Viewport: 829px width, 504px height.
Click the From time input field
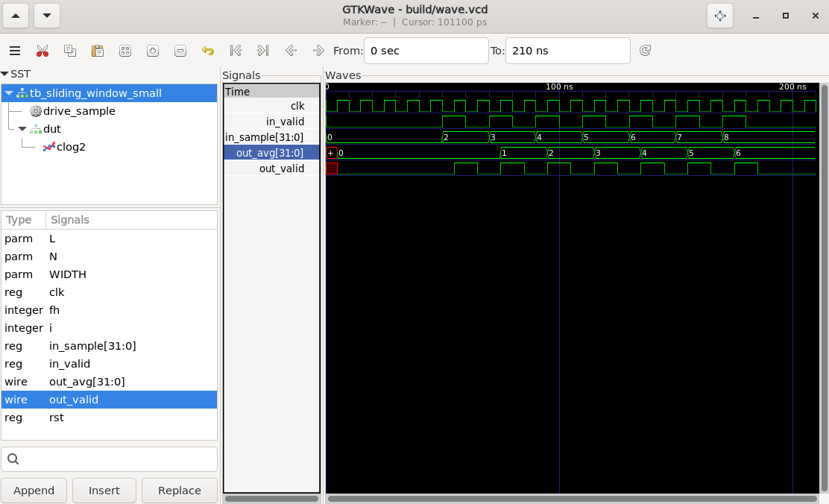pos(426,51)
